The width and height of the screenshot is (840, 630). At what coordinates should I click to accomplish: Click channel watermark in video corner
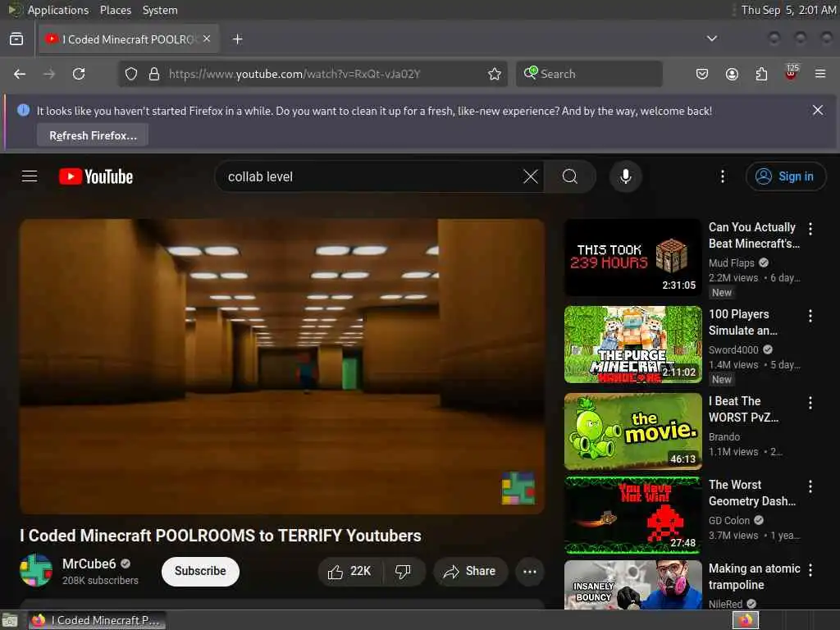518,488
